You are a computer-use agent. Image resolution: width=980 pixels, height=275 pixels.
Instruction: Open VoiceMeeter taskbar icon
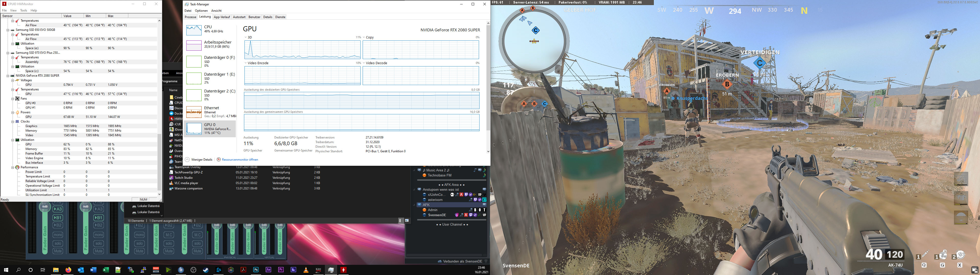[156, 270]
